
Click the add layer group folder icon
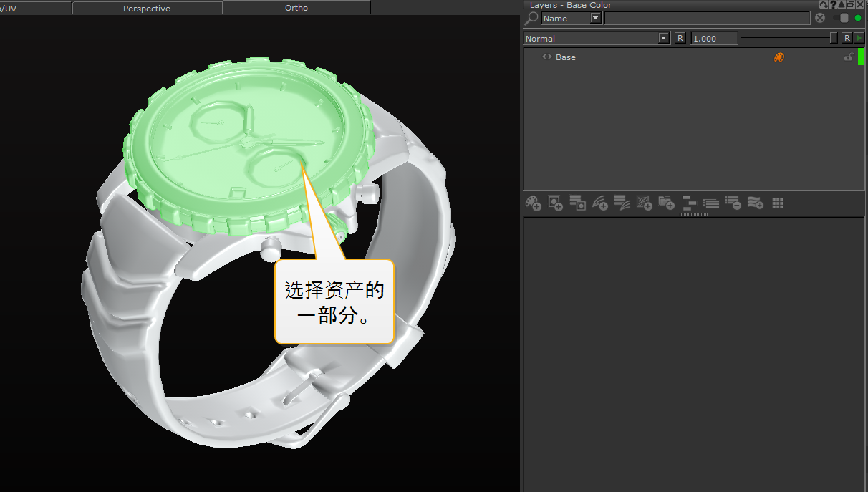point(666,203)
